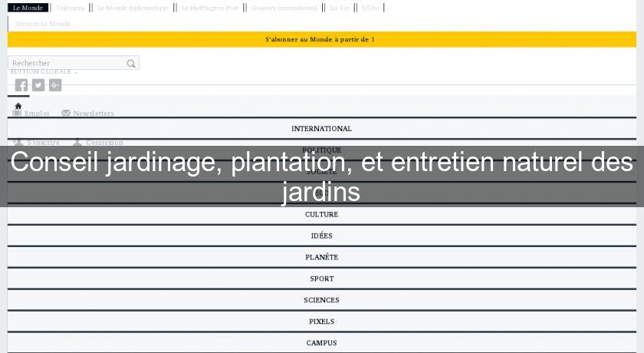644x353 pixels.
Task: Open the International menu section
Action: (x=321, y=129)
